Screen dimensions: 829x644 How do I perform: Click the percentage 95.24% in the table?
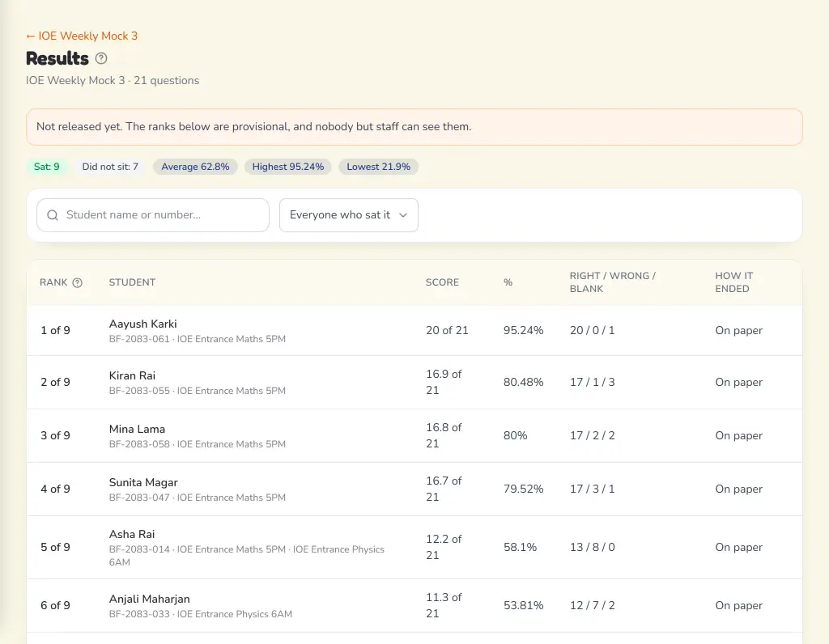pos(523,330)
